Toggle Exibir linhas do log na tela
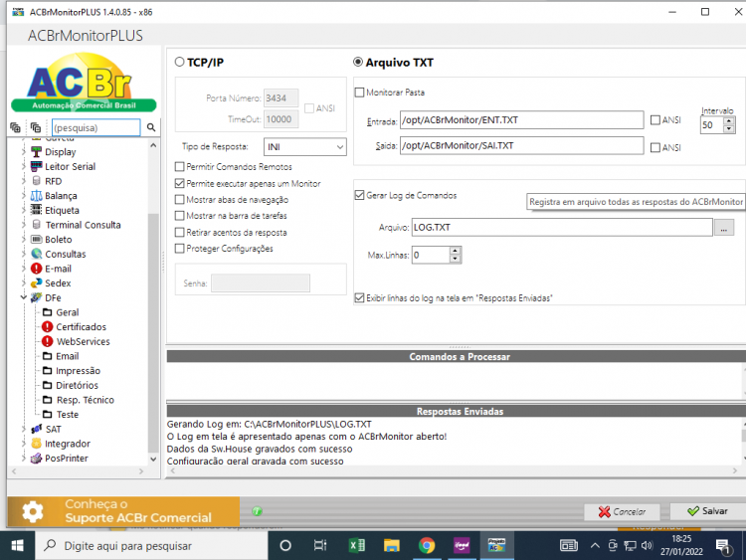746x560 pixels. click(360, 297)
